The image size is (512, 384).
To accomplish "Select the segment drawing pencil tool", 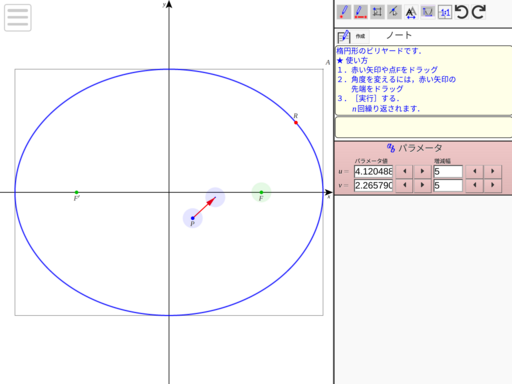I will tap(360, 12).
